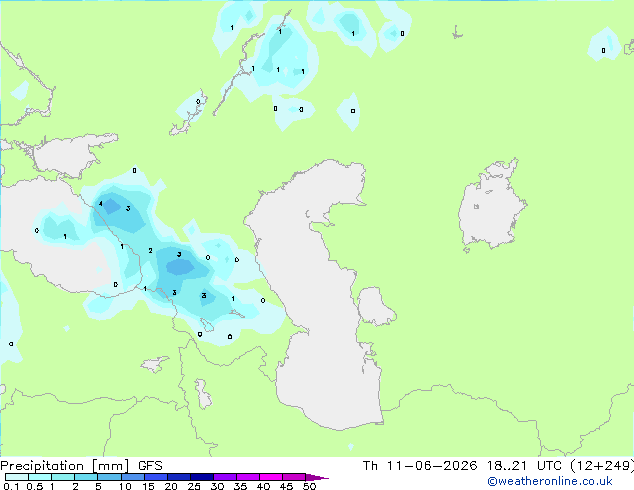The image size is (634, 490).
Task: Select the 2–5 mm legend color box
Action: pos(86,477)
